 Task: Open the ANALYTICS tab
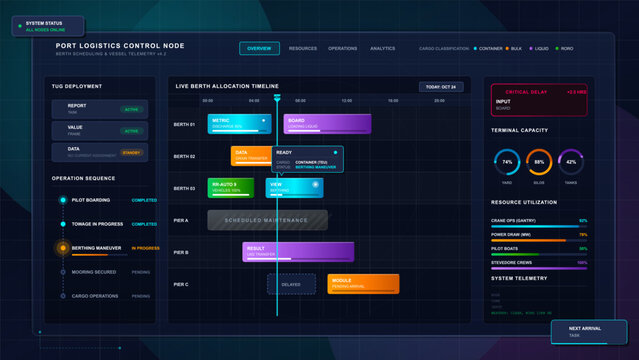(382, 49)
